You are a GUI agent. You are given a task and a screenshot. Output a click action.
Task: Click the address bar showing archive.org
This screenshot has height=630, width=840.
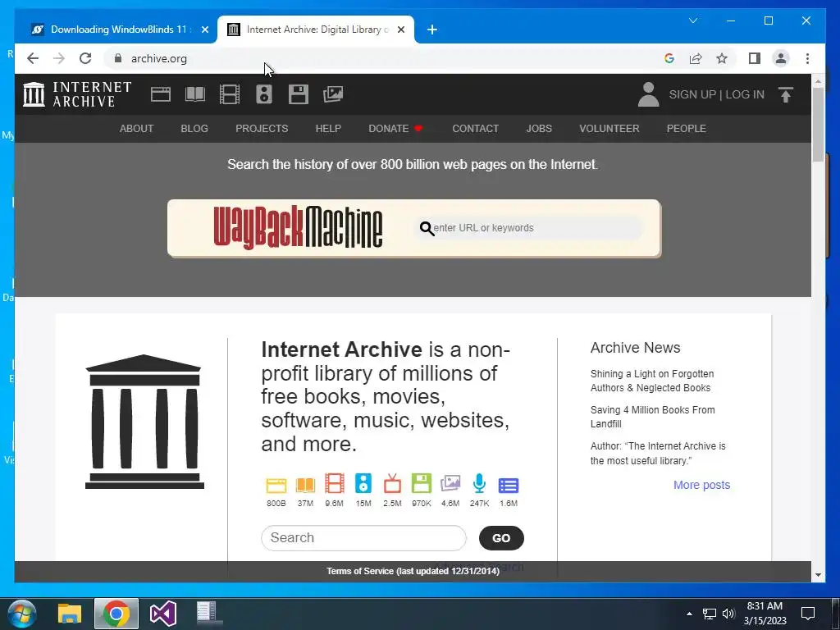[381, 58]
